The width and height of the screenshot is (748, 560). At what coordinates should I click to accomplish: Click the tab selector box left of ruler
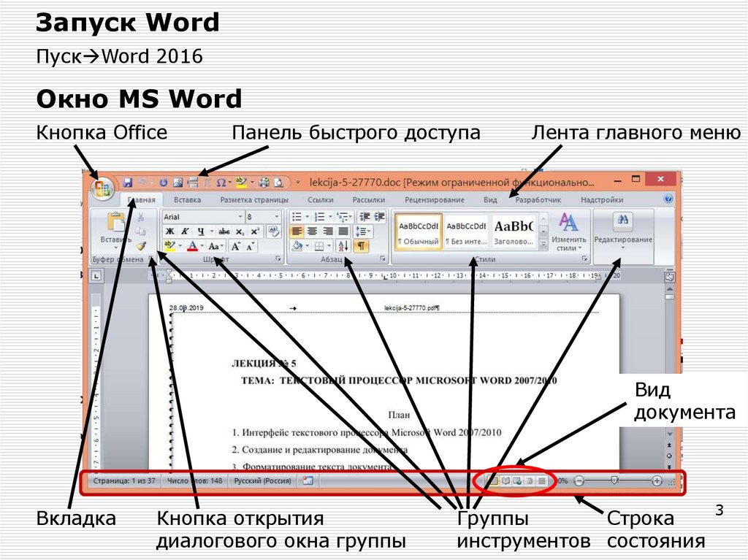pos(97,275)
